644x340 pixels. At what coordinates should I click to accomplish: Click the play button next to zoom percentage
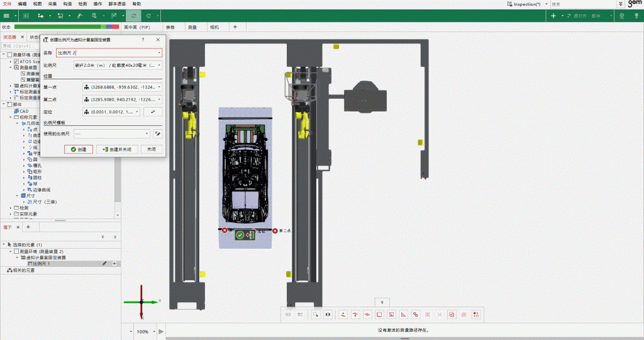[x=161, y=331]
